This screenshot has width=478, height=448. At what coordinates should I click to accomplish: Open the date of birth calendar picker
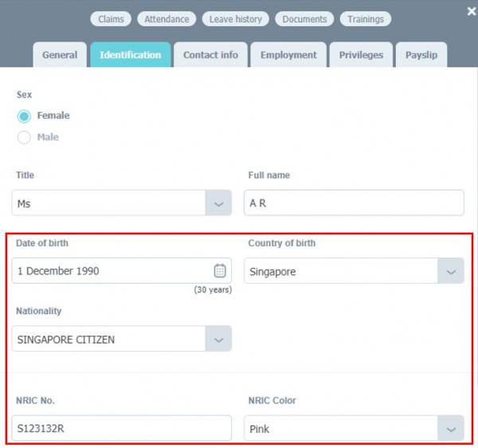tap(220, 271)
